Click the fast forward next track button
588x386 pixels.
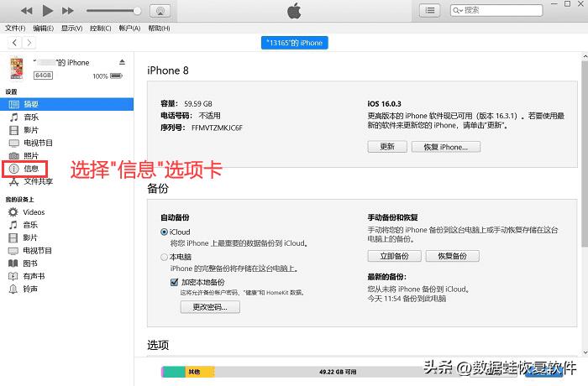pyautogui.click(x=67, y=11)
